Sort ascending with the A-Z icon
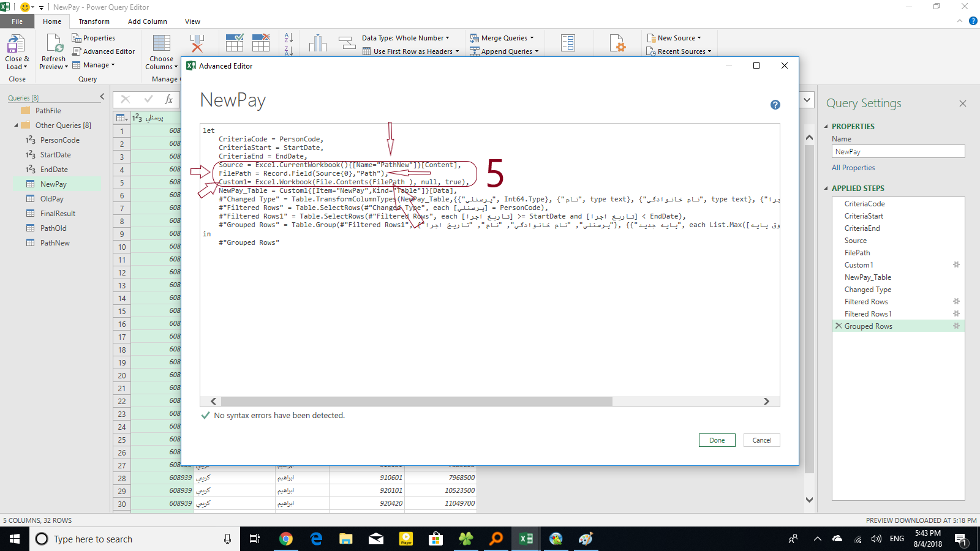The image size is (980, 551). click(288, 38)
